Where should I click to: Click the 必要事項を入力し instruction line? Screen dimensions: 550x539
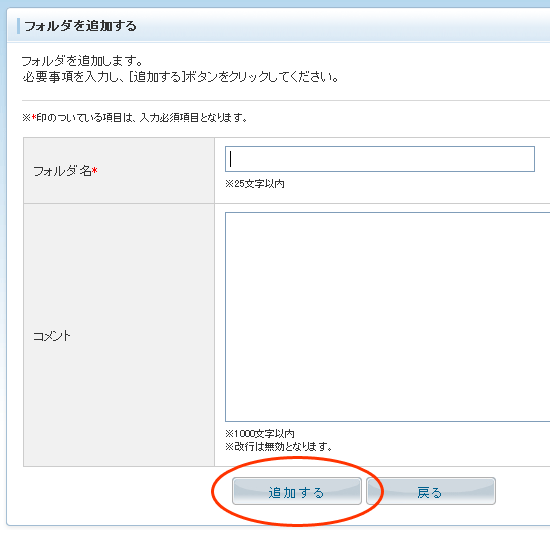pos(181,77)
